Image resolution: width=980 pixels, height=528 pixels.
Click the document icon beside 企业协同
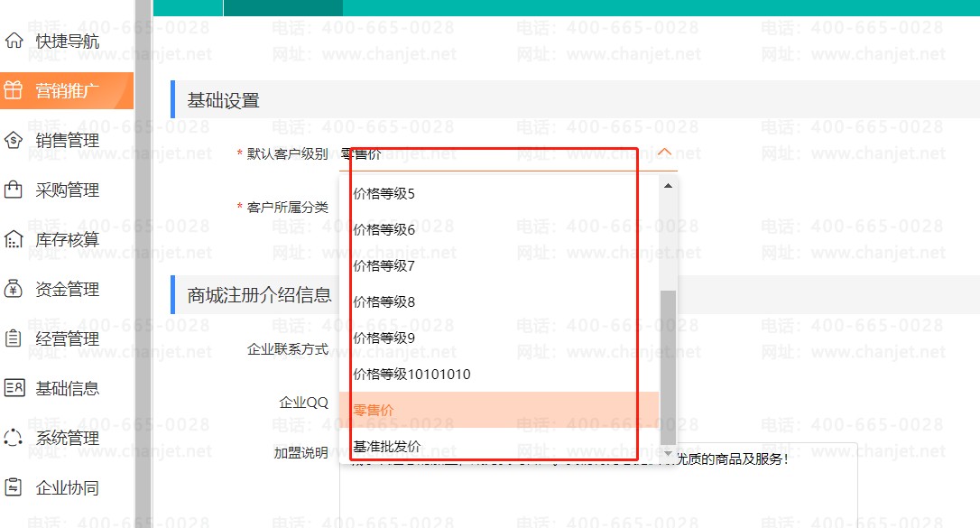tap(14, 487)
